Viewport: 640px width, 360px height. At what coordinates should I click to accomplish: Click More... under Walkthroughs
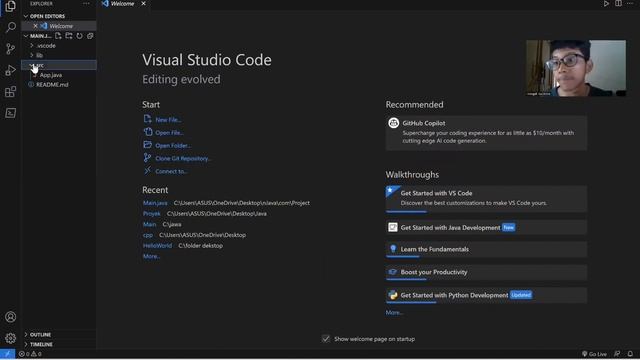[x=394, y=312]
